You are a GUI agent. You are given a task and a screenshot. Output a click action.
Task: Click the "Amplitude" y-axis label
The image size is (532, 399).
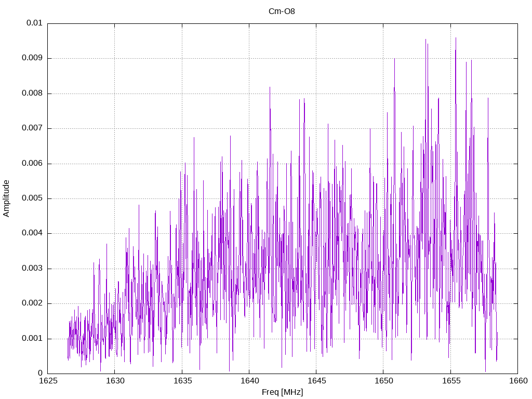[6, 198]
